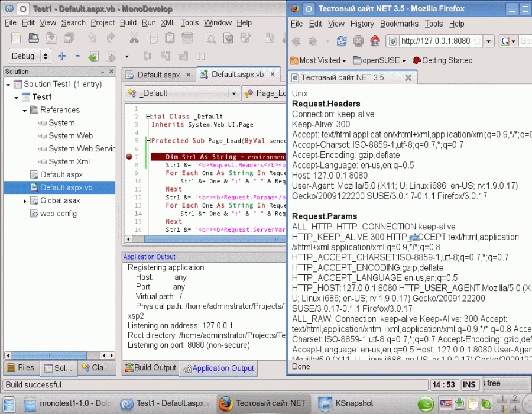Open MonoDevelop Build menu
This screenshot has height=414, width=532.
(x=128, y=22)
